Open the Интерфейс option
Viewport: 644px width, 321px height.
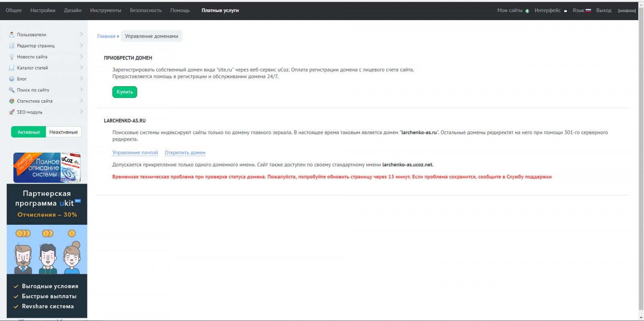click(x=547, y=10)
